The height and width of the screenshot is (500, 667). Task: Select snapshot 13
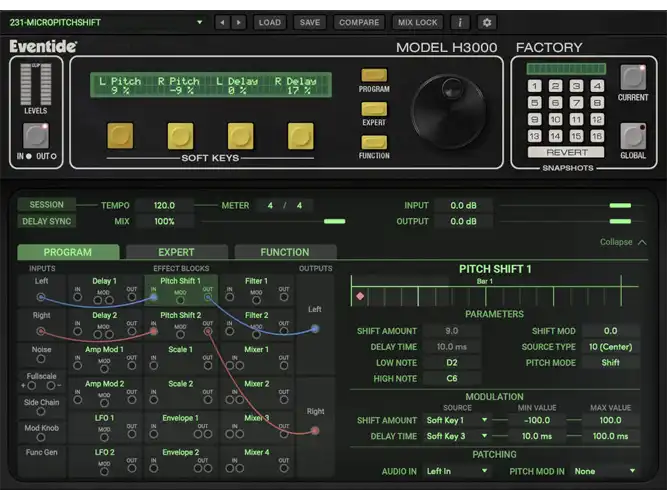point(534,136)
